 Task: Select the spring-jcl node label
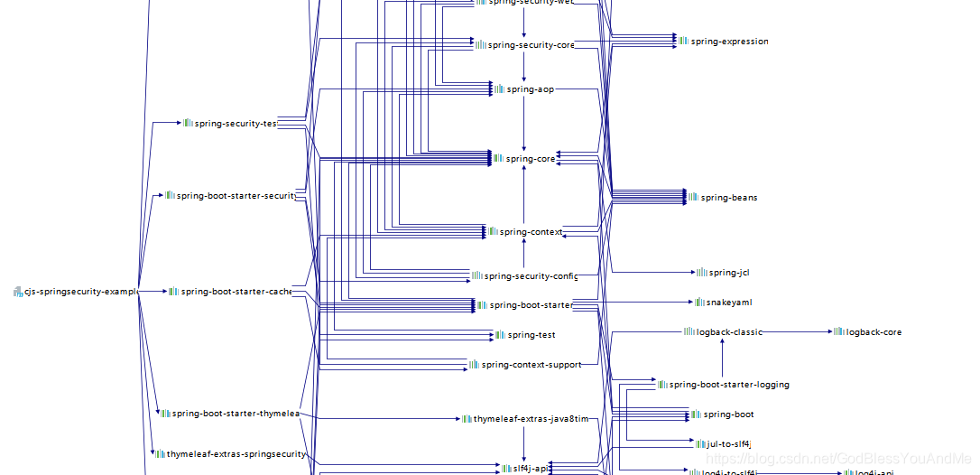tap(729, 272)
